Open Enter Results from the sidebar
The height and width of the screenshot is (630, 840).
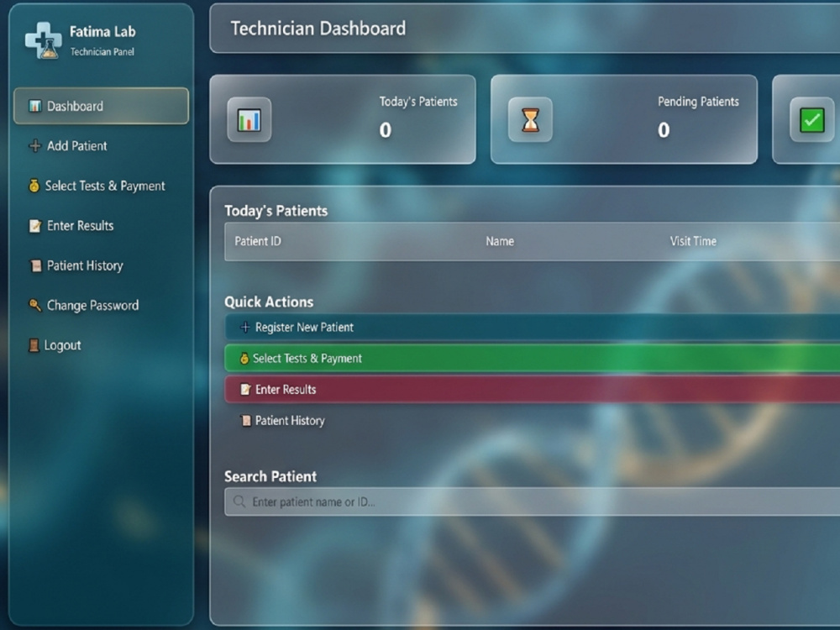(102, 225)
